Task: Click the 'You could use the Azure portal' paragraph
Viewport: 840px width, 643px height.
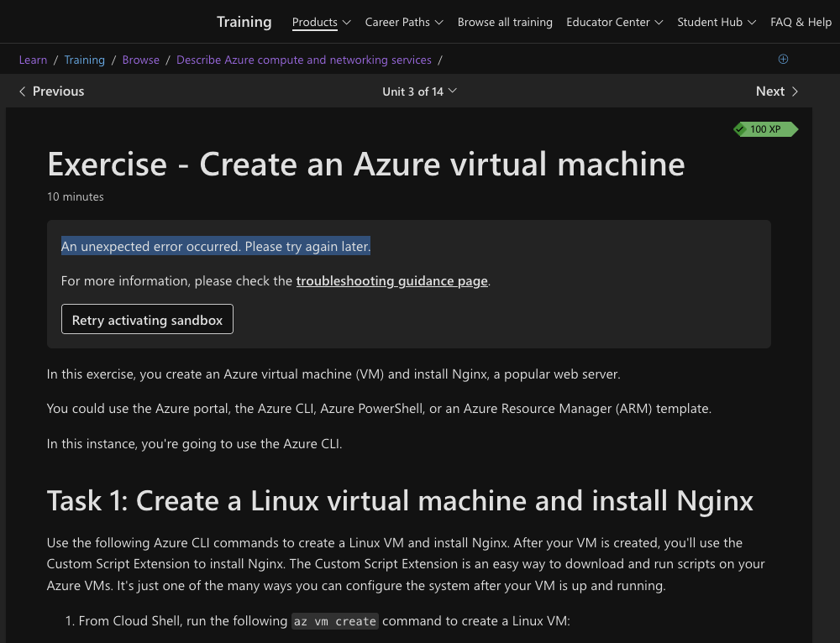Action: pos(379,409)
